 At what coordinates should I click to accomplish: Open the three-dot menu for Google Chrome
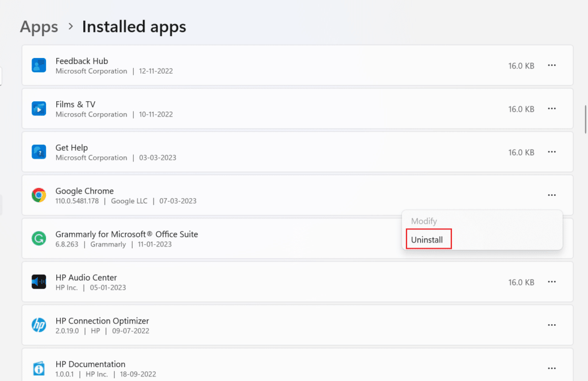[552, 195]
